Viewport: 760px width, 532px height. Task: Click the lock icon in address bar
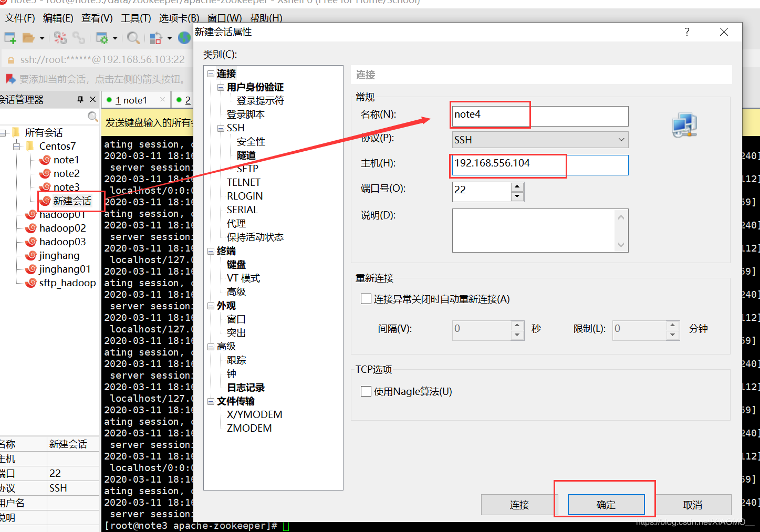[10, 60]
